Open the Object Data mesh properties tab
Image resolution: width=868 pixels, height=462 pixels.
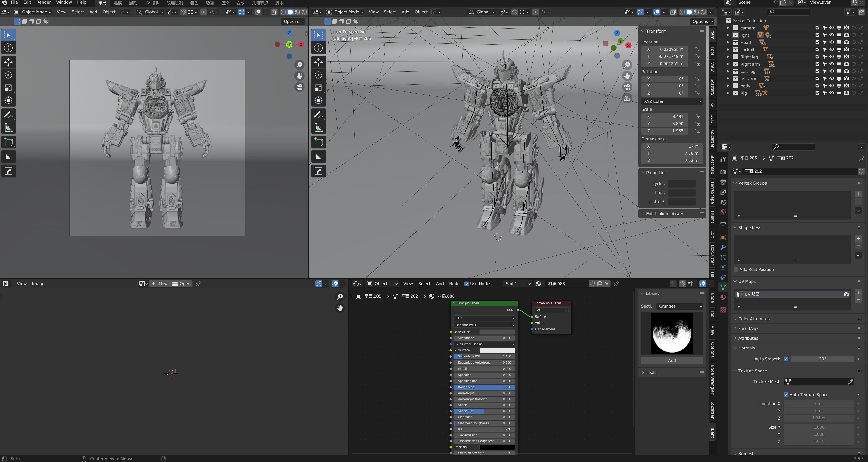pyautogui.click(x=723, y=287)
